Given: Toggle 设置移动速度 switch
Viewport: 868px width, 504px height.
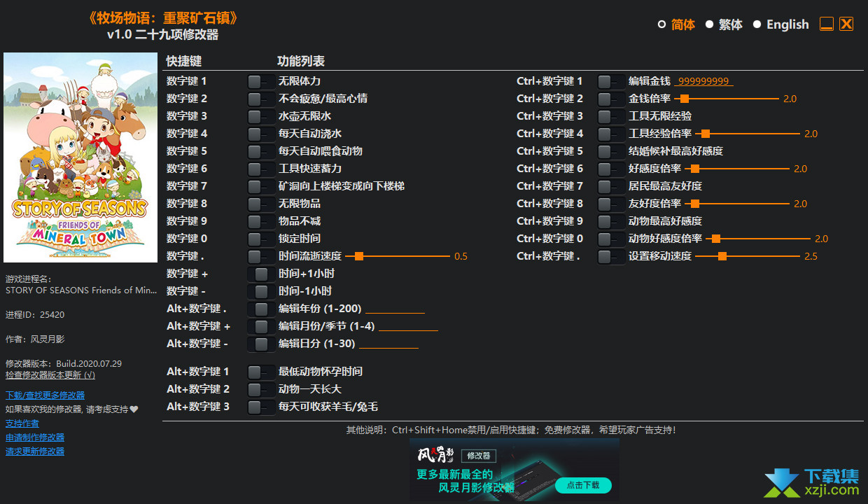Looking at the screenshot, I should (611, 256).
